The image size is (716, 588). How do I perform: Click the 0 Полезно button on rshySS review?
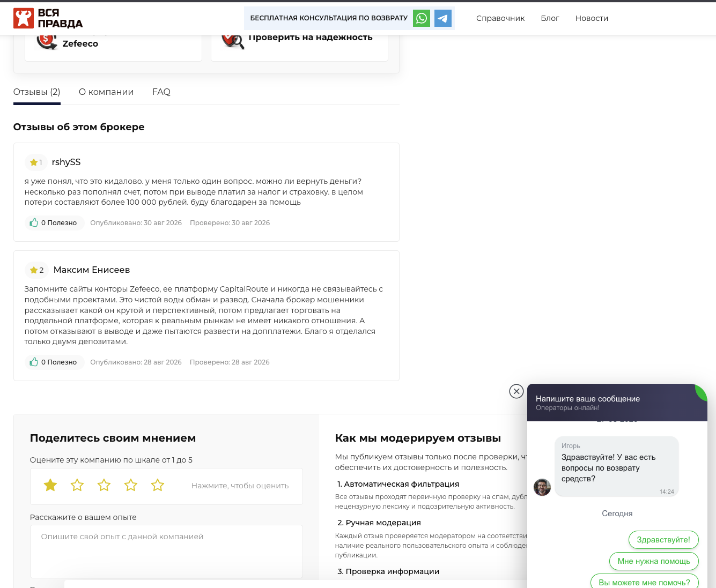coord(54,222)
